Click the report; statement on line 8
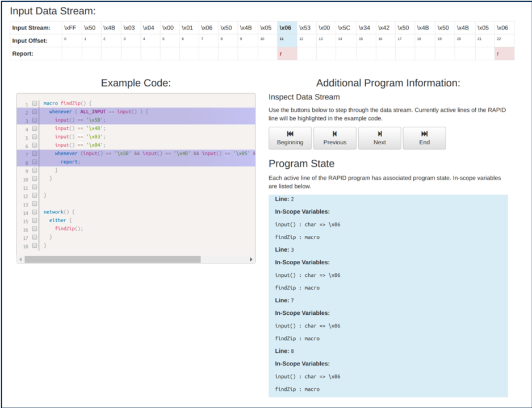The height and width of the screenshot is (408, 532). point(70,162)
